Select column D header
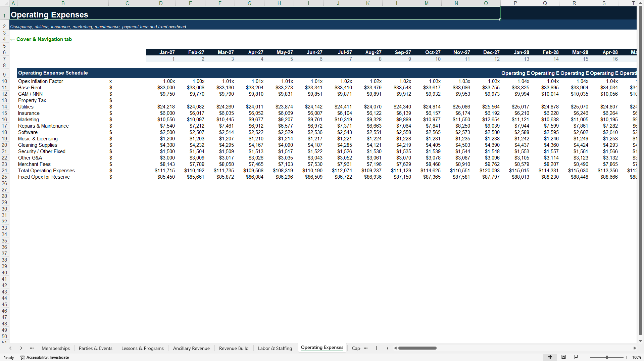This screenshot has height=361, width=644. pyautogui.click(x=161, y=3)
